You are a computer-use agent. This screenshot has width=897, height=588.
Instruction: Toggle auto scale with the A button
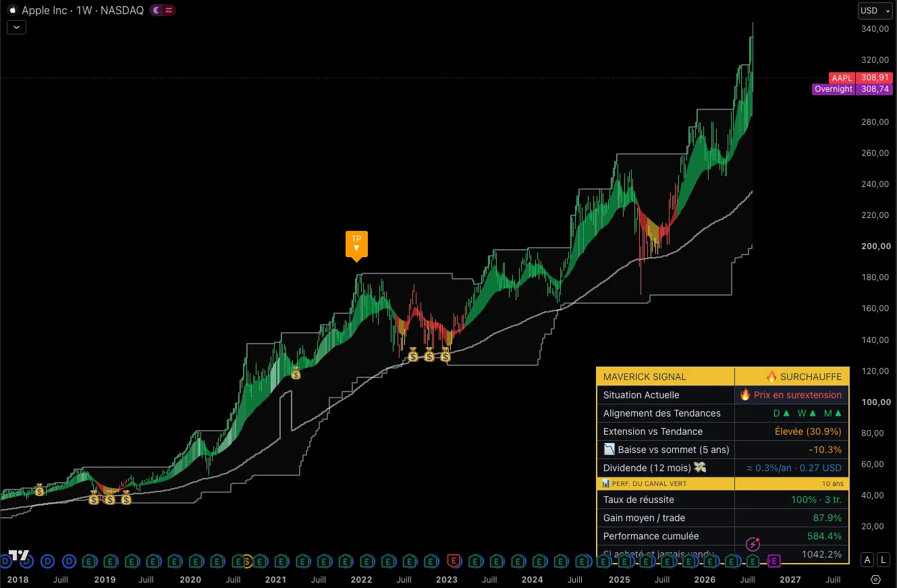(868, 559)
